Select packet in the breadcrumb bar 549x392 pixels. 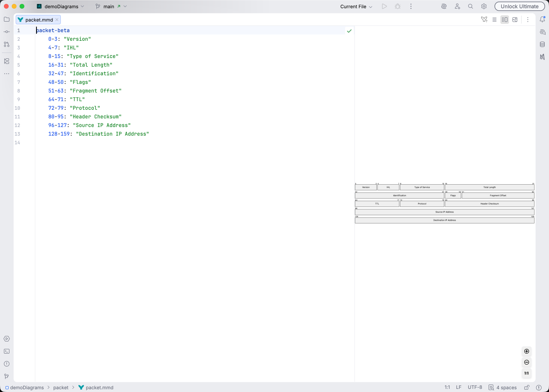(61, 387)
